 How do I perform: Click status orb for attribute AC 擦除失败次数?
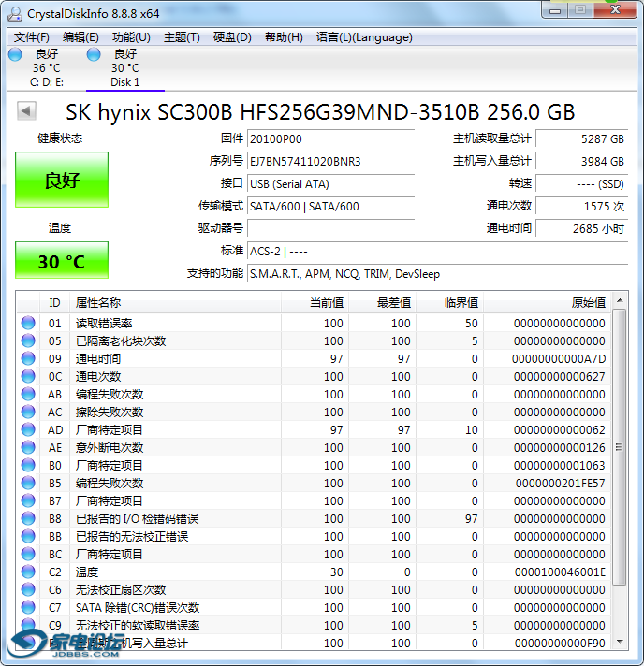tap(28, 412)
